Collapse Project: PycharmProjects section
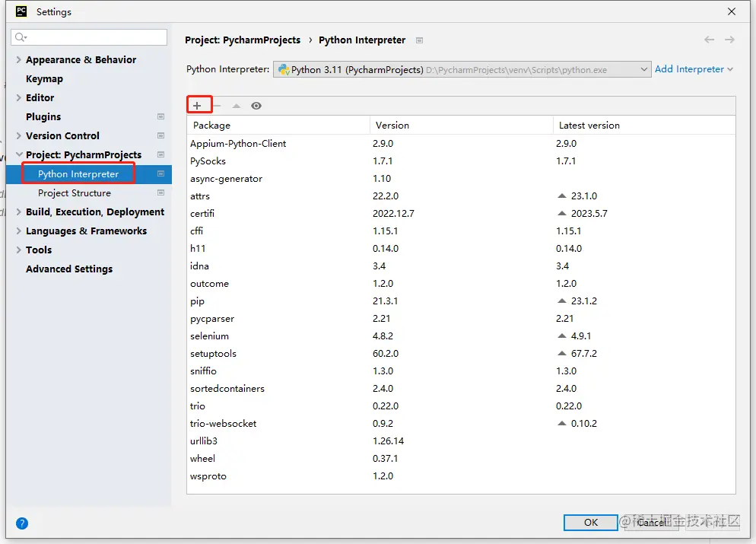Image resolution: width=756 pixels, height=544 pixels. (19, 154)
